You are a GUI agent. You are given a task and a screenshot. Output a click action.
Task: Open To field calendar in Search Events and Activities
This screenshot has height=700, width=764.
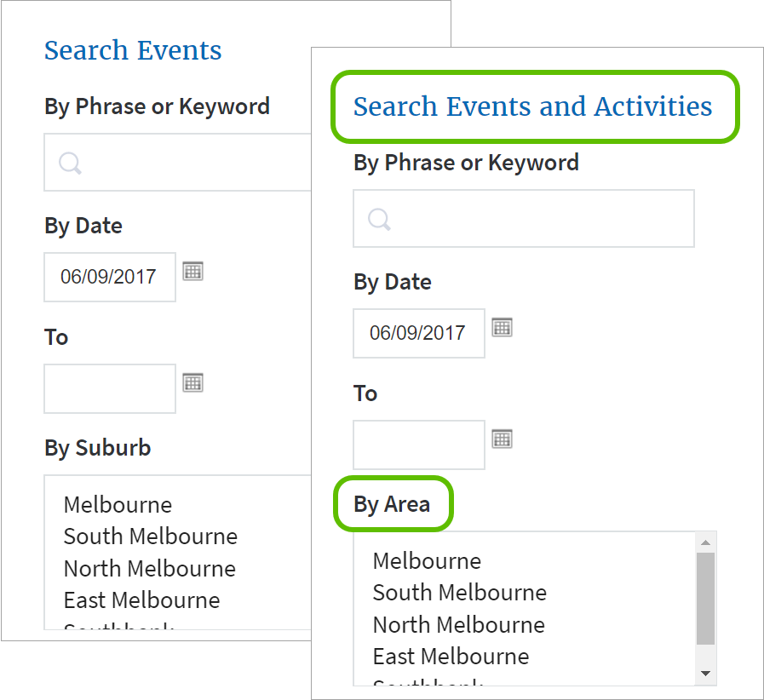point(503,439)
